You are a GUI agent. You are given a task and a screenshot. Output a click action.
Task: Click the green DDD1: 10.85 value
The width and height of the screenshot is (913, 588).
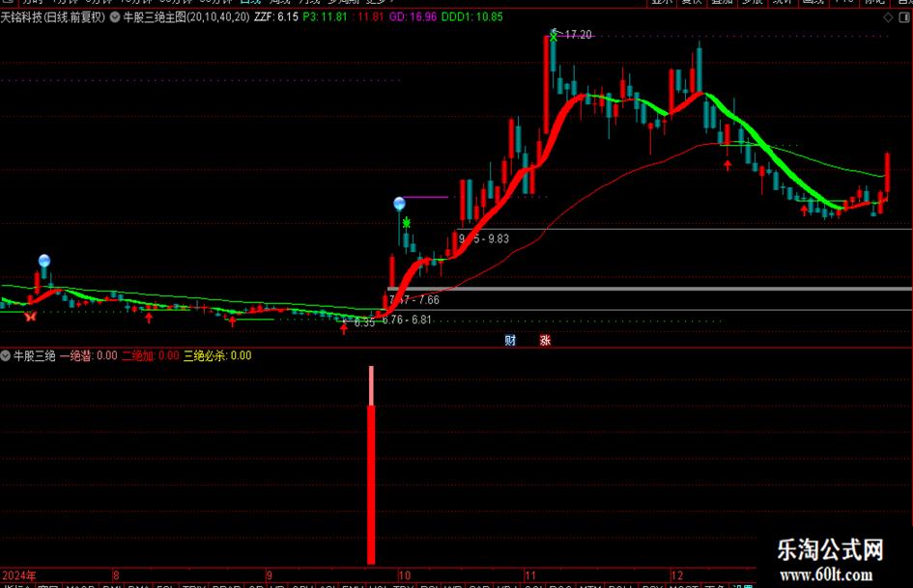pos(472,17)
